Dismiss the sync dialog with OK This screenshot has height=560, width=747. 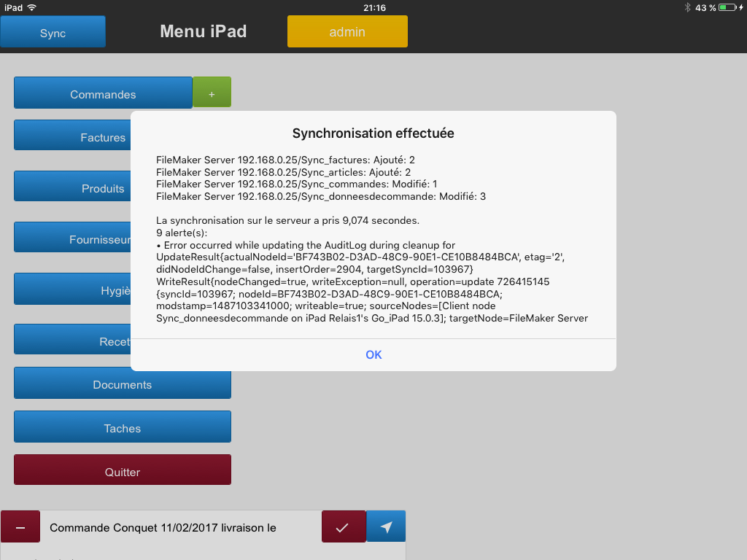373,355
